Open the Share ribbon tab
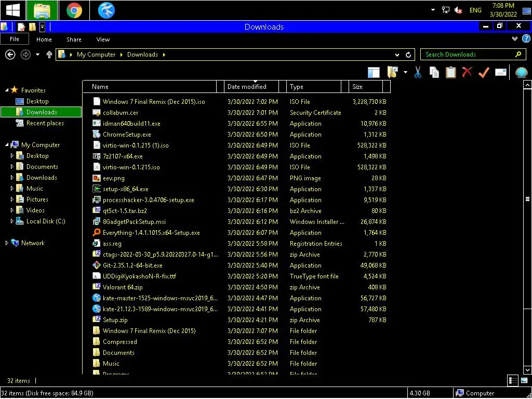Image resolution: width=532 pixels, height=399 pixels. pyautogui.click(x=74, y=39)
